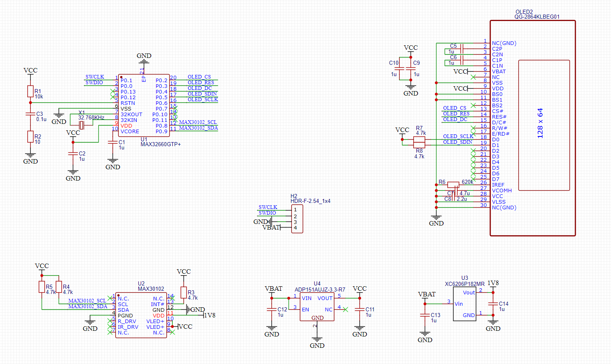Click the 1V8 label beside U2
This screenshot has height=364, width=611.
click(x=209, y=315)
